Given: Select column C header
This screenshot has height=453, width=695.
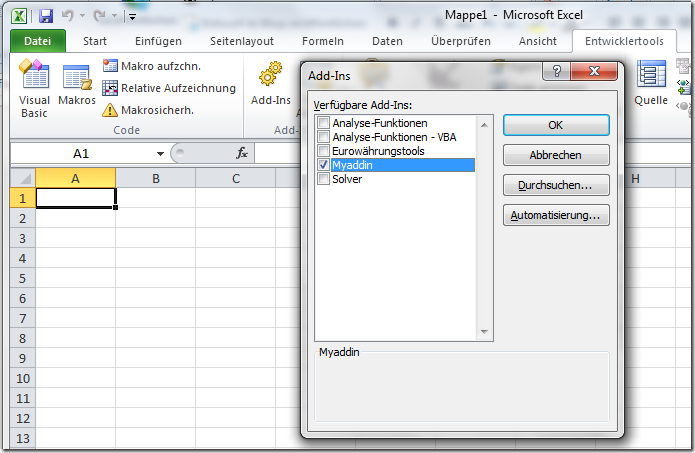Looking at the screenshot, I should (236, 178).
